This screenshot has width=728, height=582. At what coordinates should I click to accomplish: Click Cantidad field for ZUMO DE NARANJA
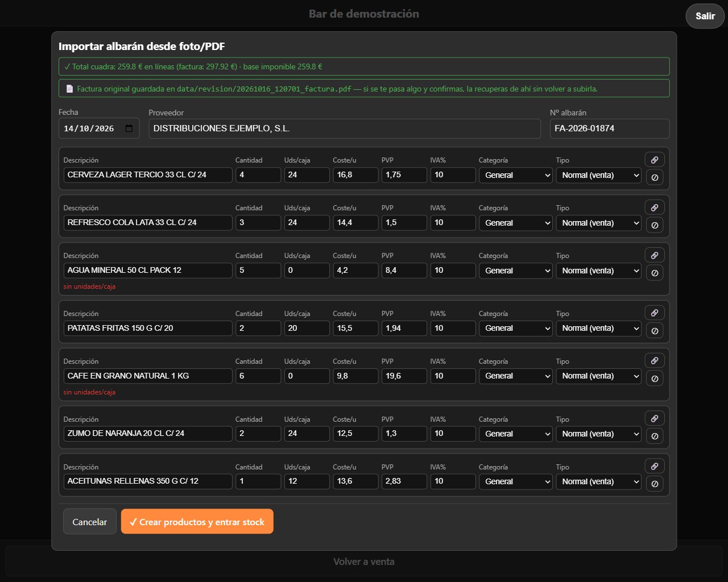(x=258, y=434)
